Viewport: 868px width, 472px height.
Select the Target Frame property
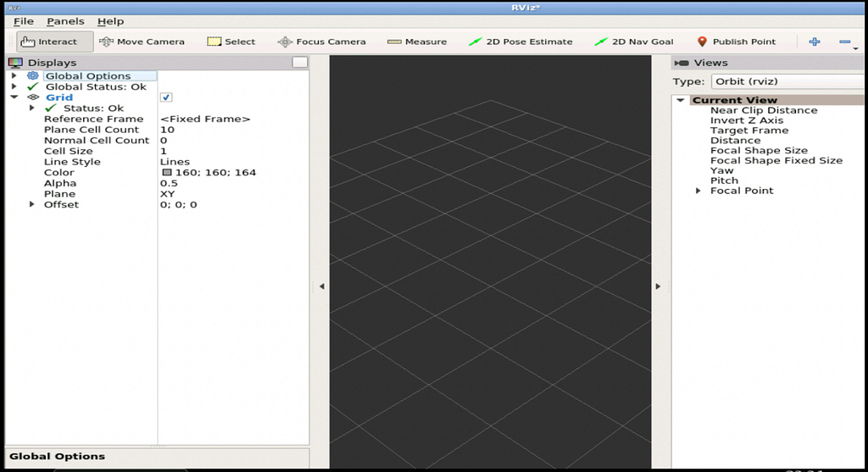click(749, 130)
